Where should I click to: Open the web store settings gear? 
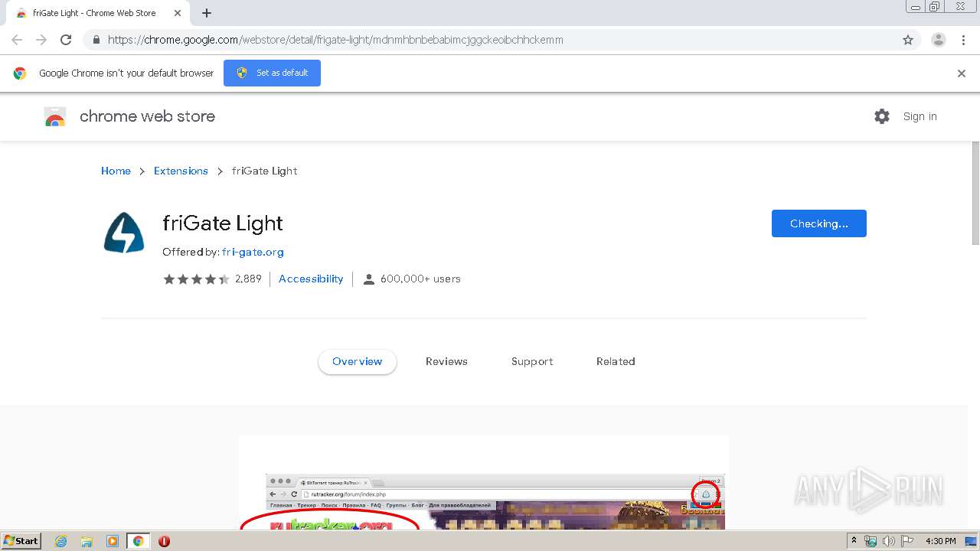(882, 116)
